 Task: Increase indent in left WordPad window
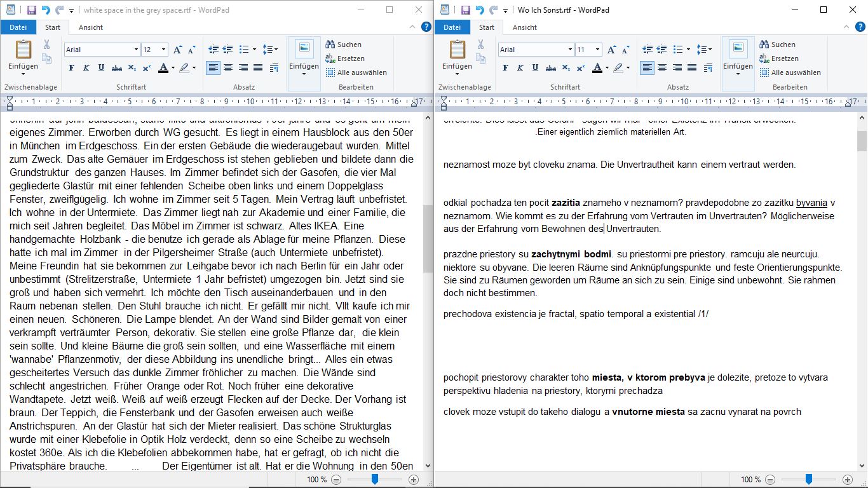pos(227,50)
